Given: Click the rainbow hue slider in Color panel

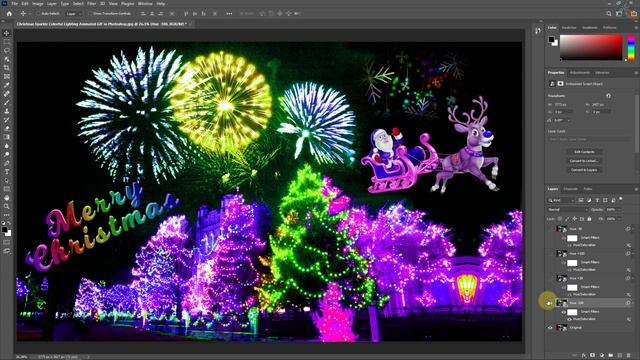Looking at the screenshot, I should coord(631,47).
